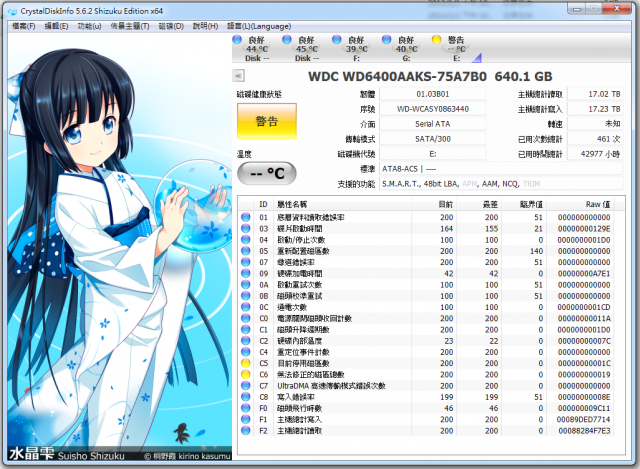640x469 pixels.
Task: Select raw value 0000000129E
Action: [584, 229]
